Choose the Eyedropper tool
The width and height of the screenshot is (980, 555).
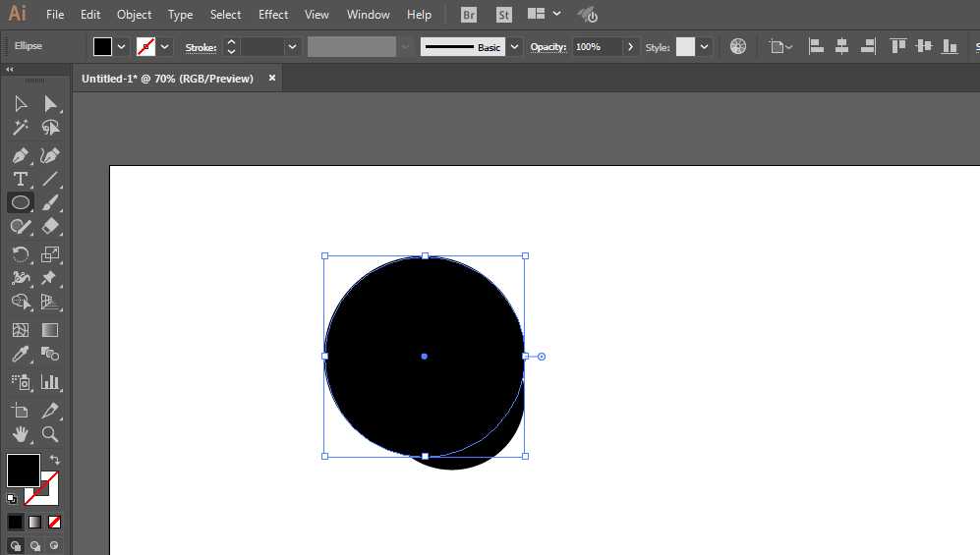tap(20, 355)
